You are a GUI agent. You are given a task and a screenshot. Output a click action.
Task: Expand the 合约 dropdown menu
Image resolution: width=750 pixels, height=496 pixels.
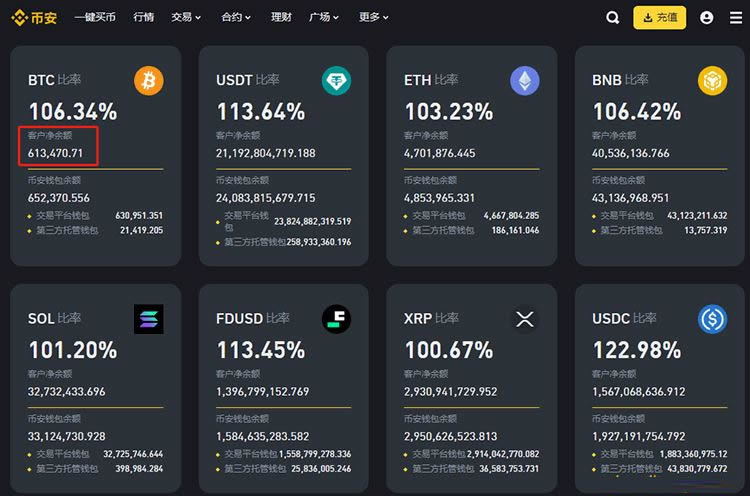236,17
